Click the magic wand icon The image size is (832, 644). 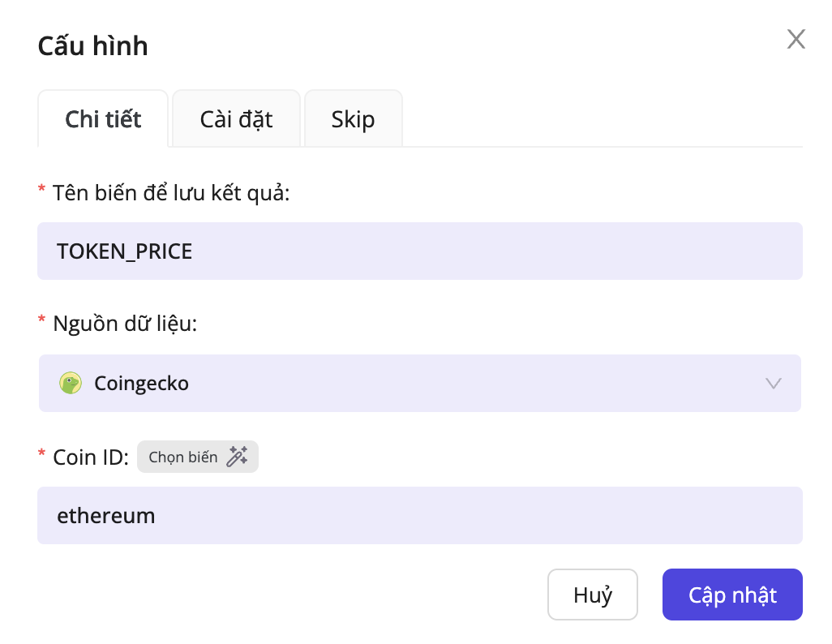(x=237, y=457)
